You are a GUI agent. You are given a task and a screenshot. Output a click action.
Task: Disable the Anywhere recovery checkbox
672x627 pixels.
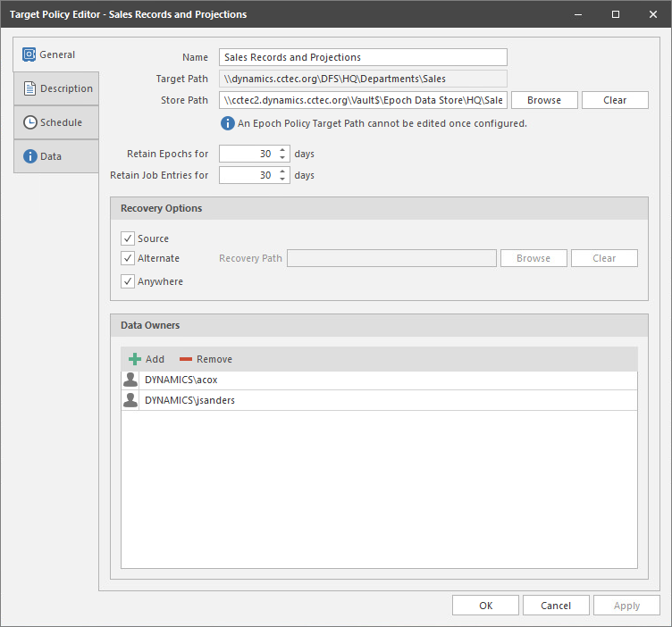(x=127, y=281)
